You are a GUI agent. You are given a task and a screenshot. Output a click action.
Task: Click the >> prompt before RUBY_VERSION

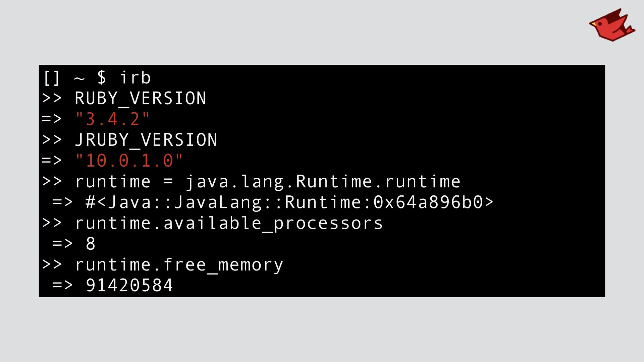point(52,99)
